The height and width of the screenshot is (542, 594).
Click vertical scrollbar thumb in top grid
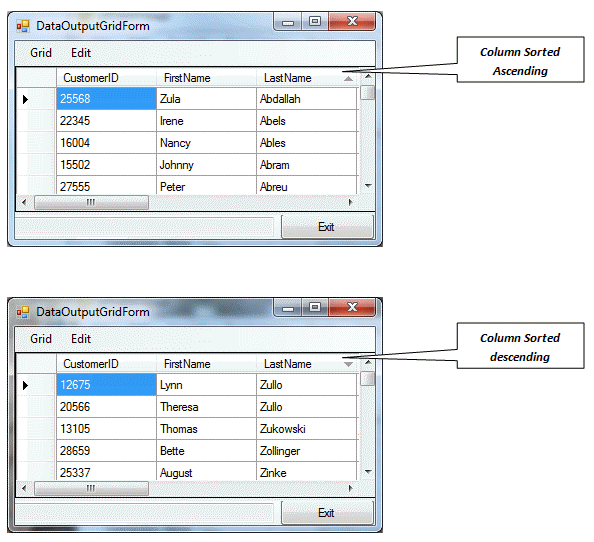point(367,92)
